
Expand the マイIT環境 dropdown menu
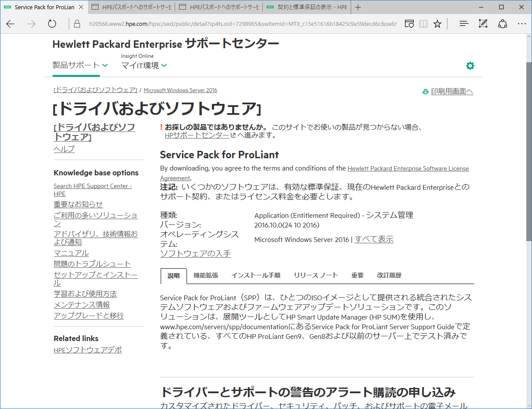[x=144, y=65]
